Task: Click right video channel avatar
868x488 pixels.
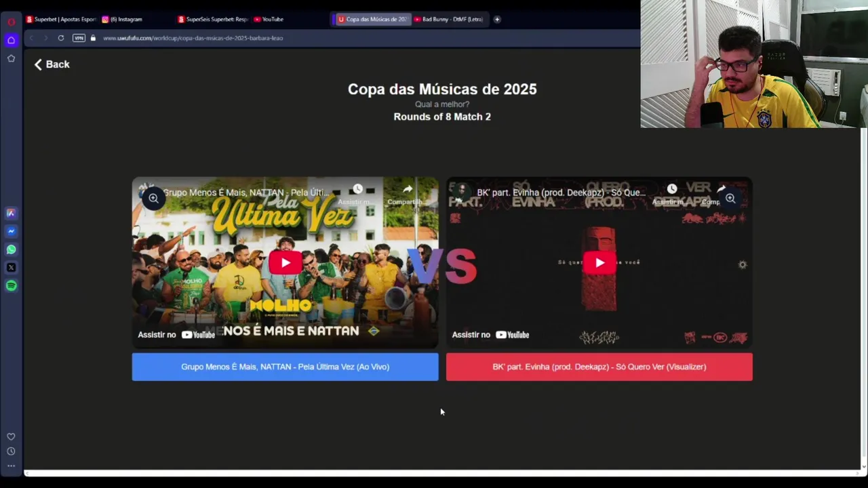Action: 462,192
